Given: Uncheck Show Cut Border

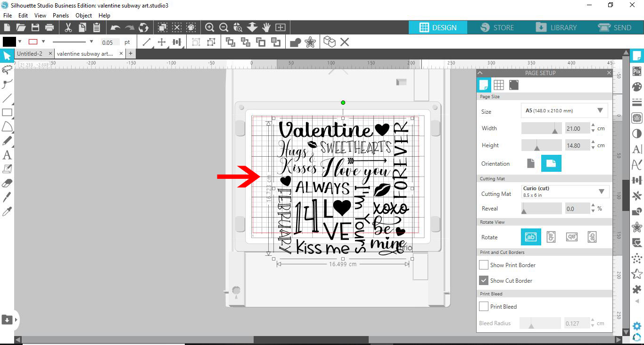Looking at the screenshot, I should pos(484,280).
